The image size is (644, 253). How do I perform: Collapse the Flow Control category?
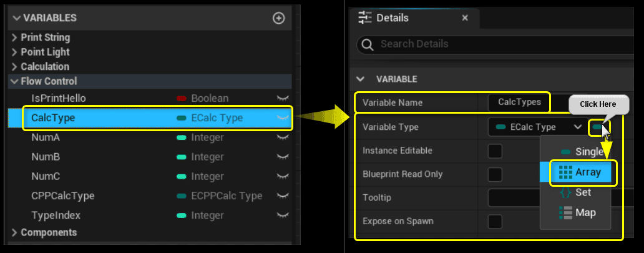click(x=15, y=81)
